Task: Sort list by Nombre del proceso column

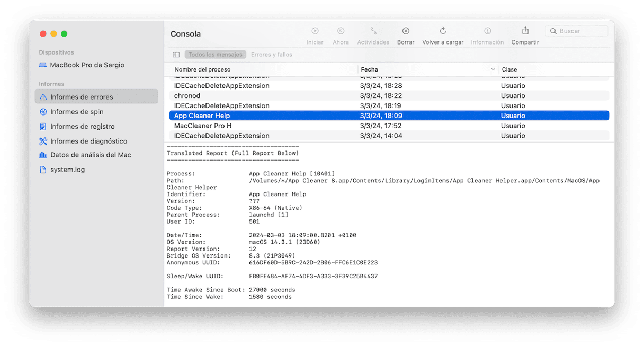Action: point(202,69)
